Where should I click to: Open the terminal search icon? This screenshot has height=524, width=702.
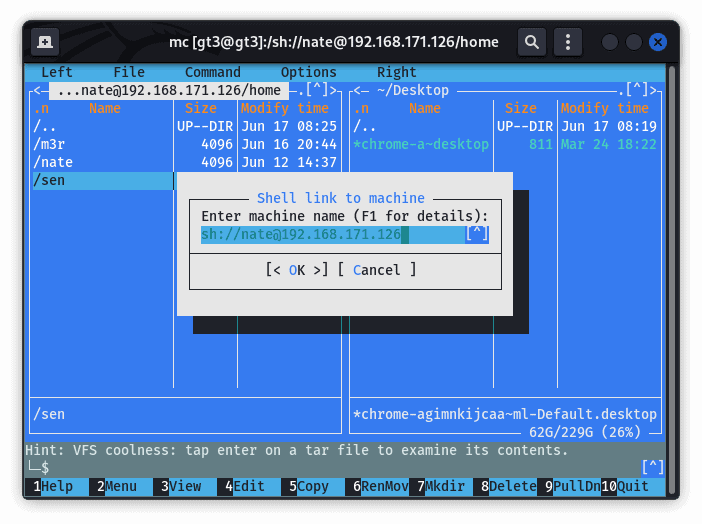click(x=532, y=42)
